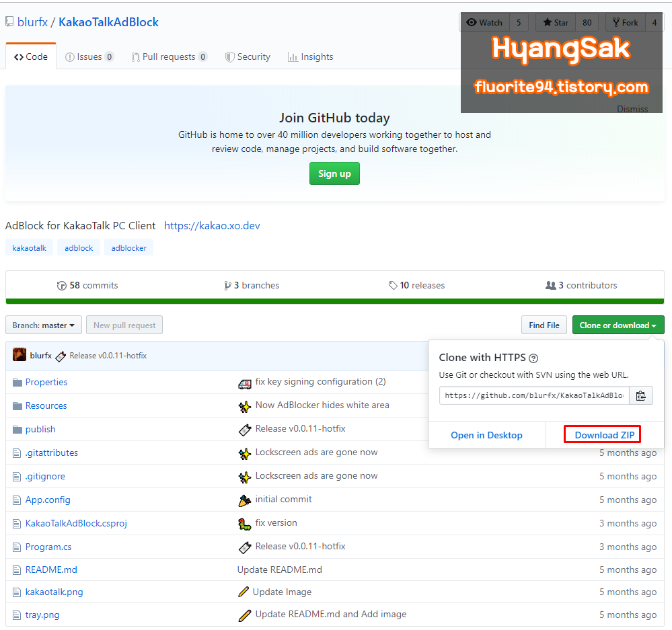Viewport: 672px width, 630px height.
Task: Click the commits history clock icon
Action: tap(62, 286)
